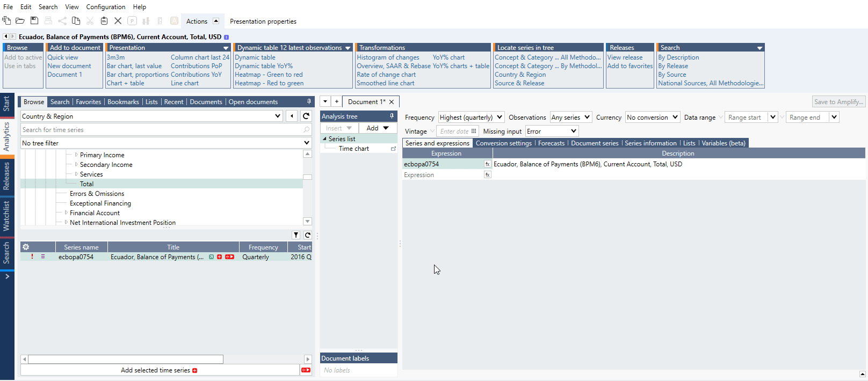
Task: Click the open folder toolbar icon
Action: click(20, 21)
